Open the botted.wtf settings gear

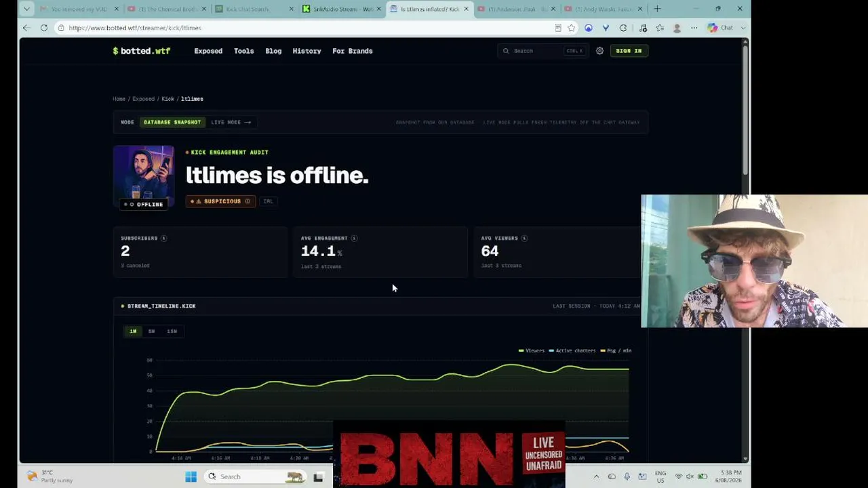pyautogui.click(x=599, y=51)
